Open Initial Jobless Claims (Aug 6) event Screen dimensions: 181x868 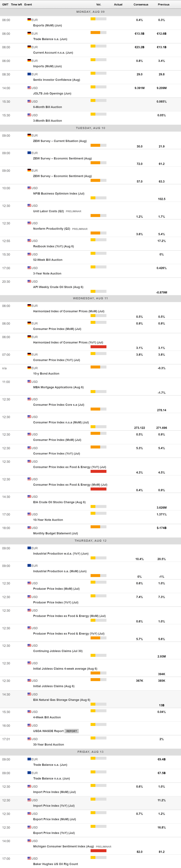click(x=54, y=686)
